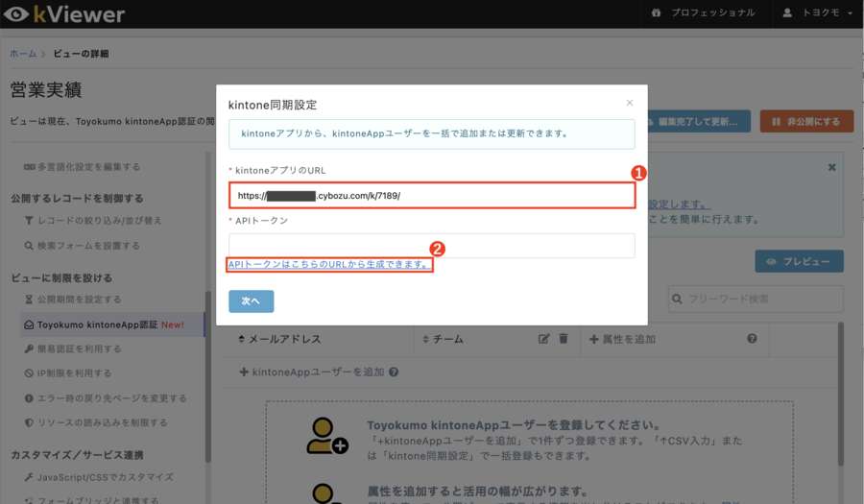Open 検索フォームを設置する menu item
864x504 pixels.
pos(83,246)
